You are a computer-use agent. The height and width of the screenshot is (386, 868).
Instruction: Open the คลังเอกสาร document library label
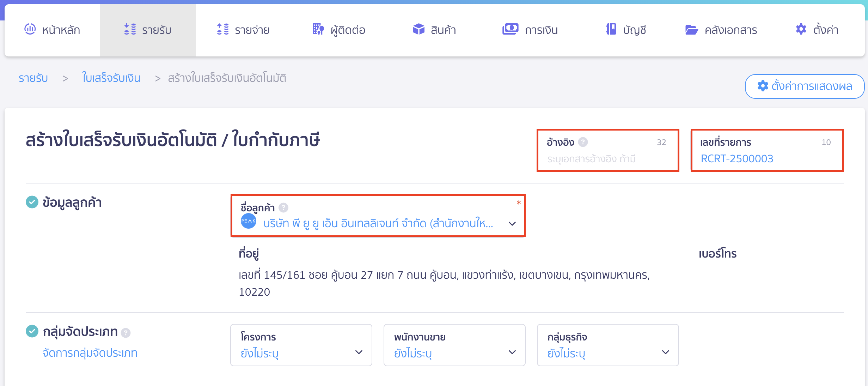731,30
